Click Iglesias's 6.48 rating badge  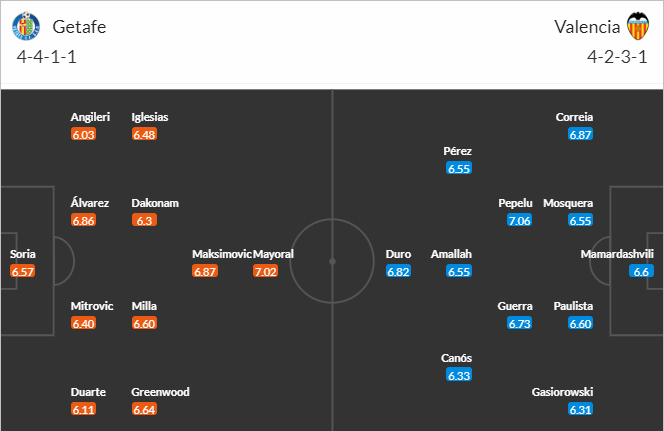(143, 134)
